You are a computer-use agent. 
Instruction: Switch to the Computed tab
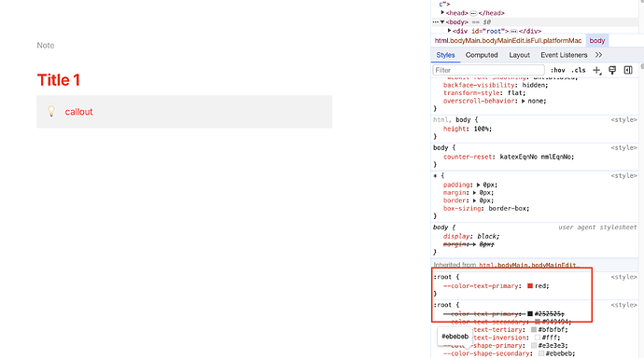[x=482, y=55]
